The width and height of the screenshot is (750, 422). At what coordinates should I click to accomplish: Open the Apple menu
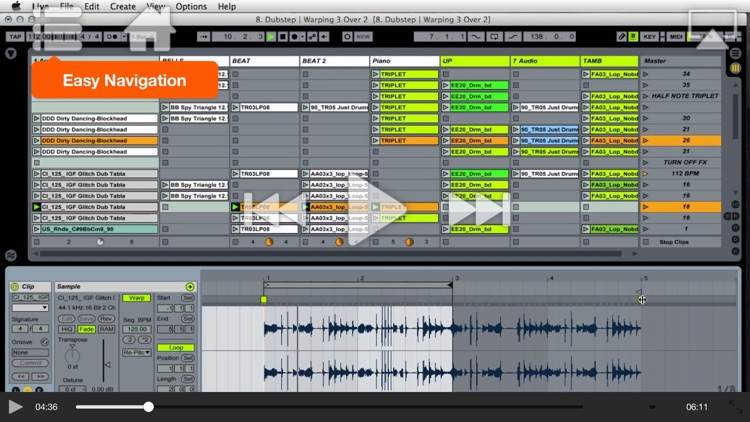[16, 6]
